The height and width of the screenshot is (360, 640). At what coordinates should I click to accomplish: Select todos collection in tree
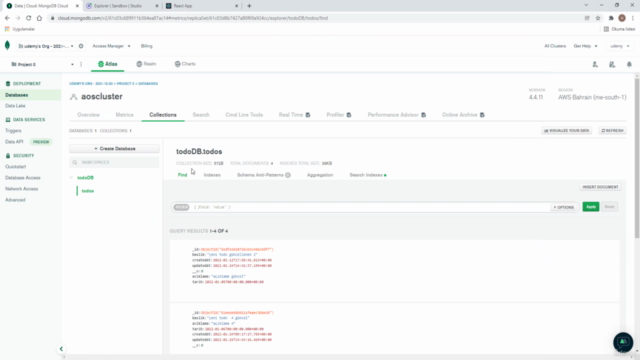pos(88,191)
